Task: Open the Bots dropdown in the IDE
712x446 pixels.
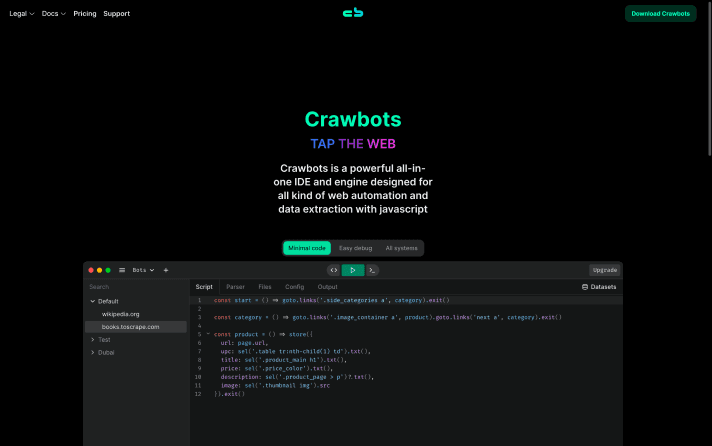Action: coord(143,270)
